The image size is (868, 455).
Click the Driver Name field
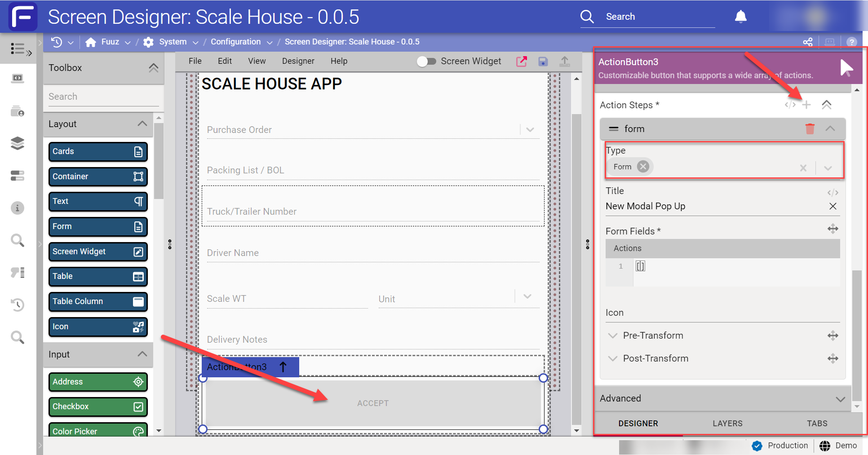[x=373, y=252]
